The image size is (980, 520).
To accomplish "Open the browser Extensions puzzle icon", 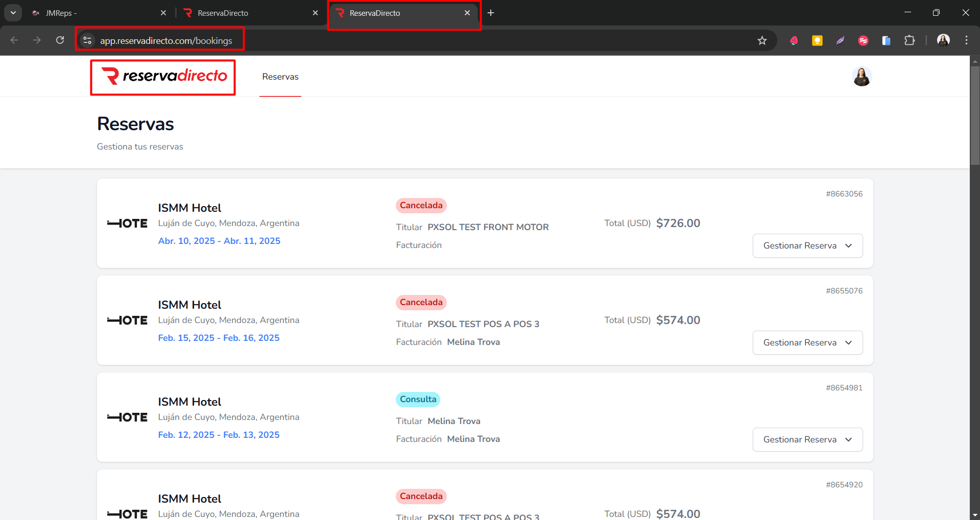I will pyautogui.click(x=910, y=41).
